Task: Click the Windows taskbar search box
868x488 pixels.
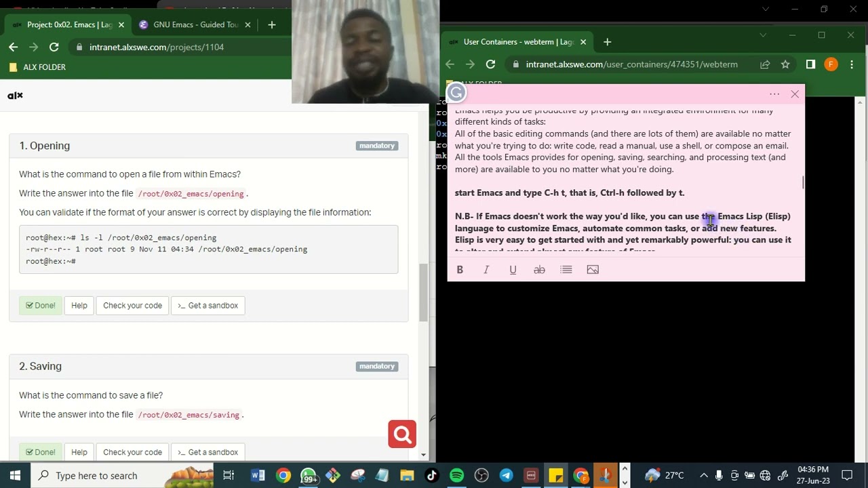Action: point(122,476)
